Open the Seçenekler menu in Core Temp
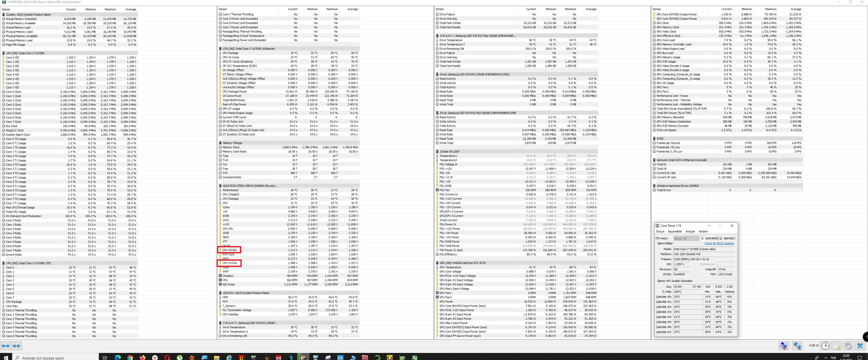 675,231
